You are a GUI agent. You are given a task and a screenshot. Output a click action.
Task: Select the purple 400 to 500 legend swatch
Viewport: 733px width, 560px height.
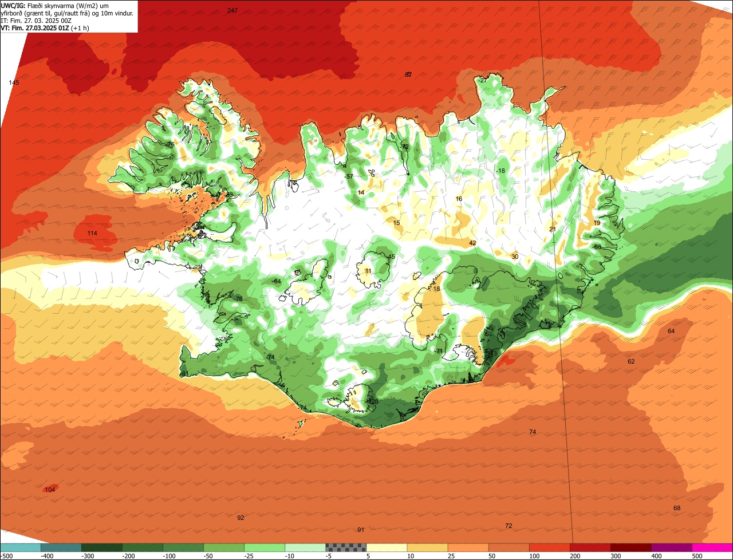(671, 547)
